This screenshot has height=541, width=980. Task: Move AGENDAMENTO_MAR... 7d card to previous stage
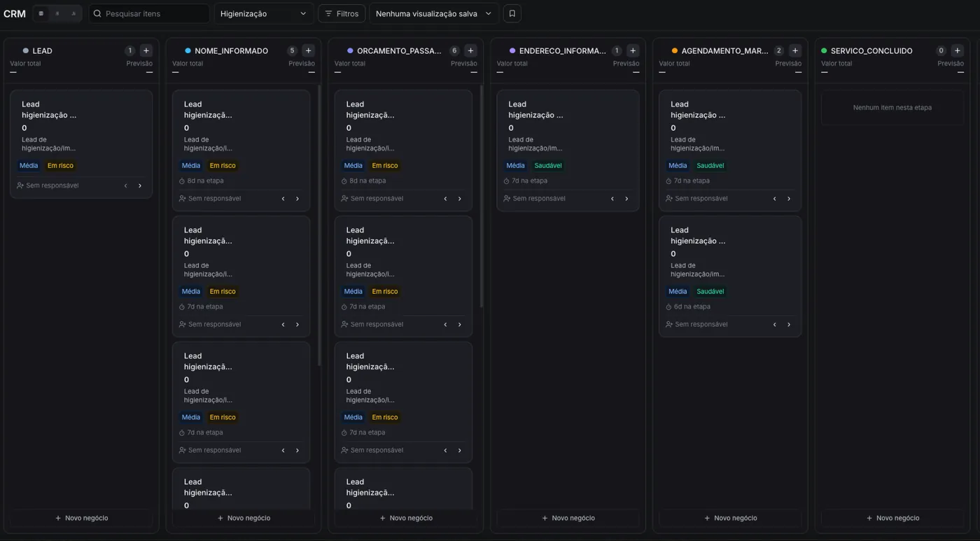(x=775, y=199)
